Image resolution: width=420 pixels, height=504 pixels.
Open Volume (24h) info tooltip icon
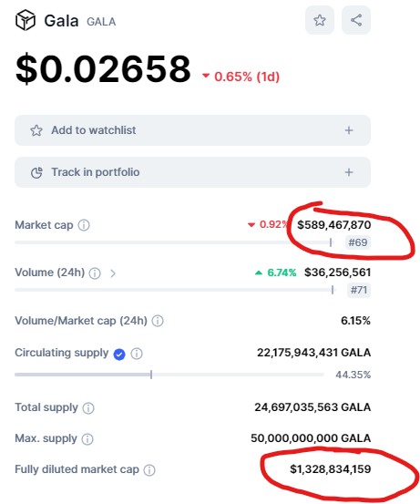pos(95,273)
